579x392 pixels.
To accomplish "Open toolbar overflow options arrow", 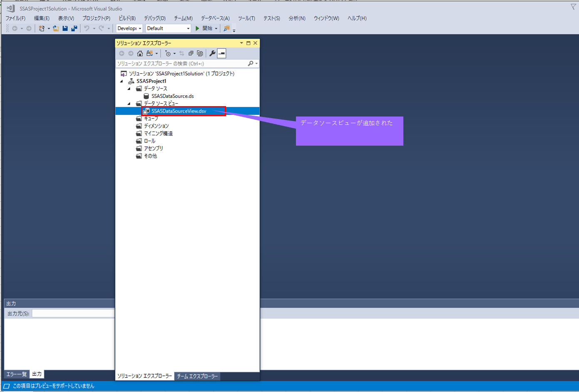I will coord(234,30).
